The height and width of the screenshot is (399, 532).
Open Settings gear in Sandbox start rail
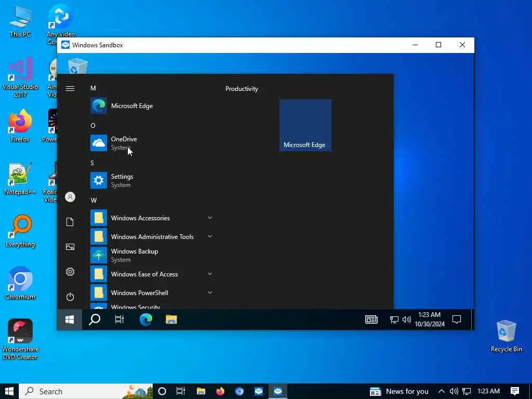tap(70, 272)
